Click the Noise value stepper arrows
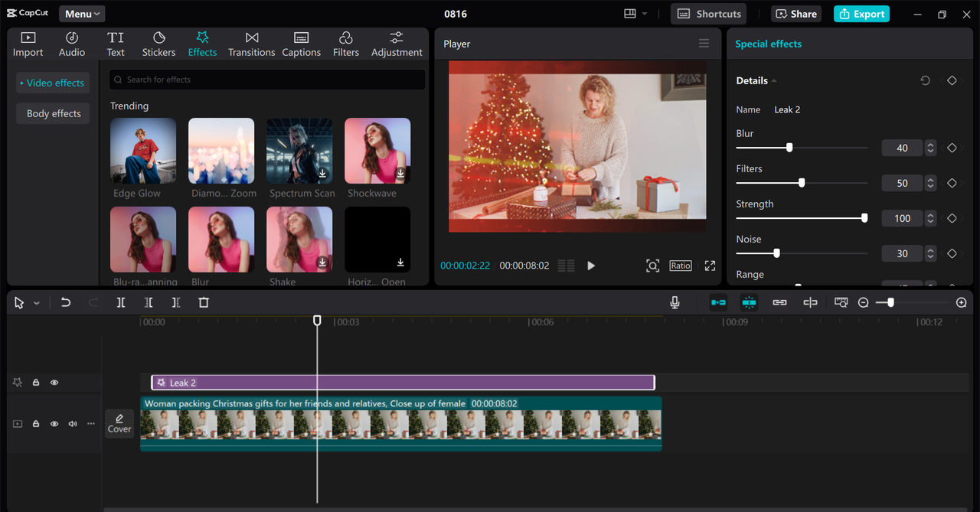The image size is (980, 512). [930, 253]
